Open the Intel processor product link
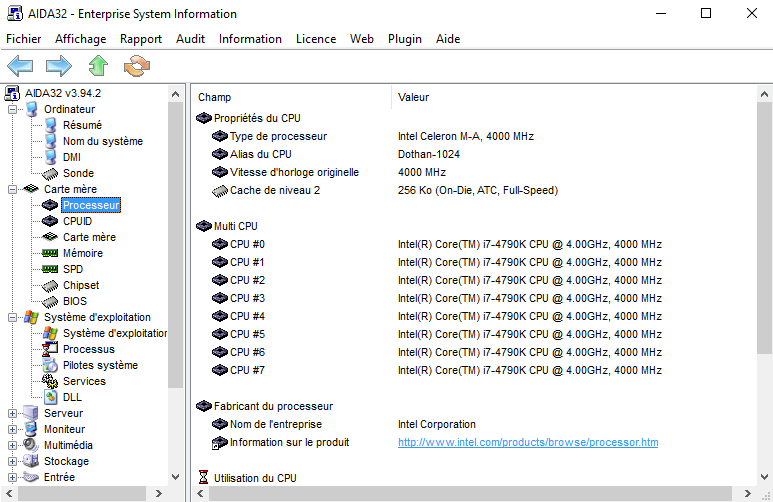 point(527,442)
